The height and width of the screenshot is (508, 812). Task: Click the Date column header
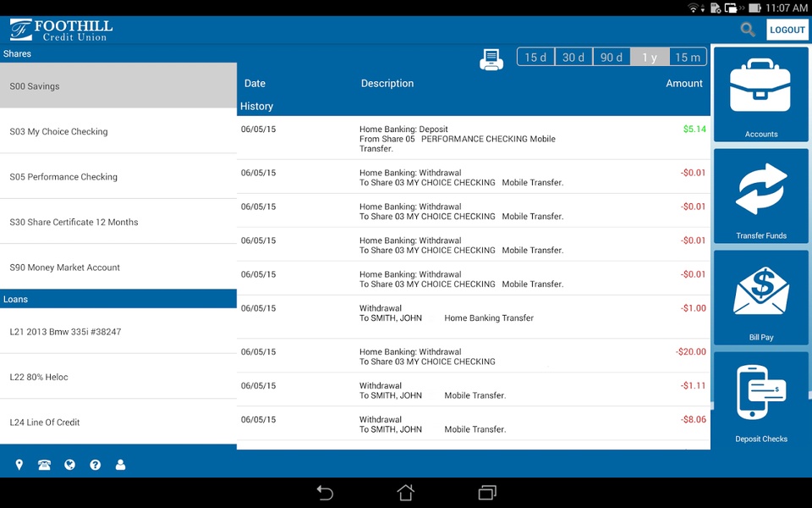coord(255,84)
